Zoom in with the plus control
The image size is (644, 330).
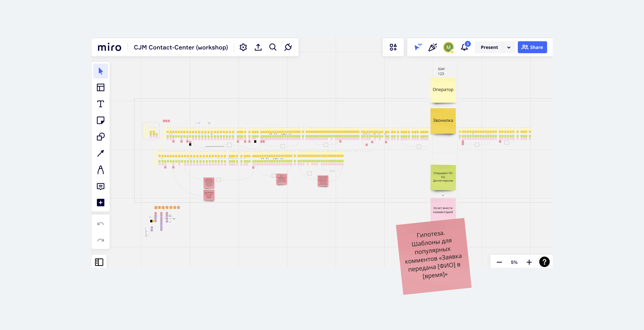pyautogui.click(x=529, y=262)
